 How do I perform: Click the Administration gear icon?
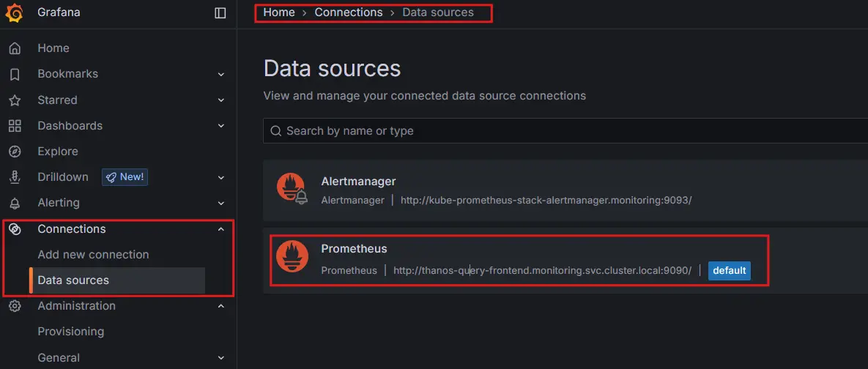pyautogui.click(x=15, y=306)
